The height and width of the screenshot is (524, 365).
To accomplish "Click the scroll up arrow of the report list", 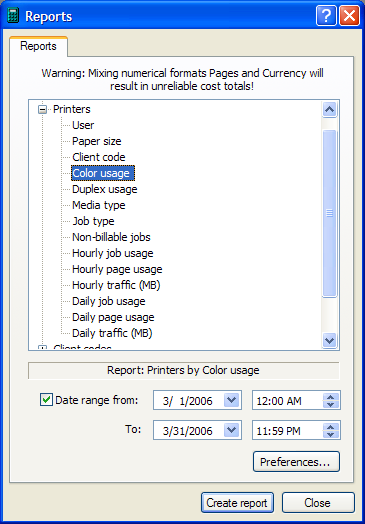I will coord(330,109).
